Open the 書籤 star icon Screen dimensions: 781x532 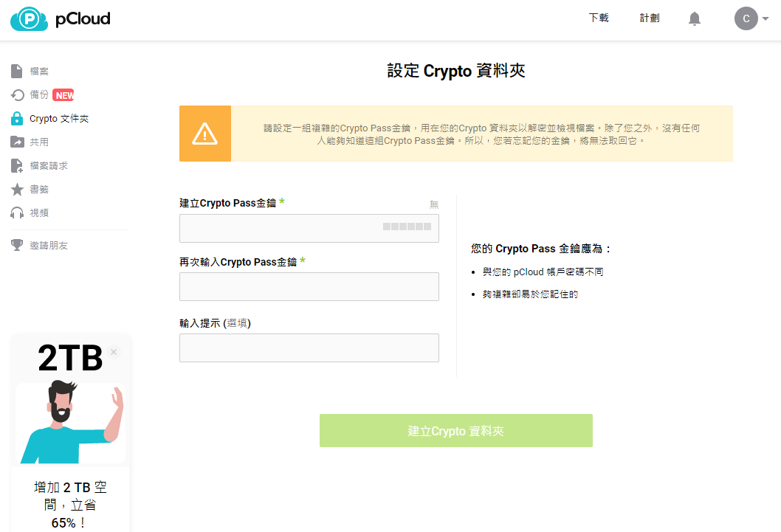tap(17, 190)
